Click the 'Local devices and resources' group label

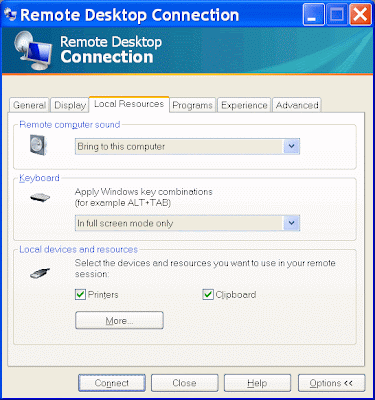(x=78, y=249)
